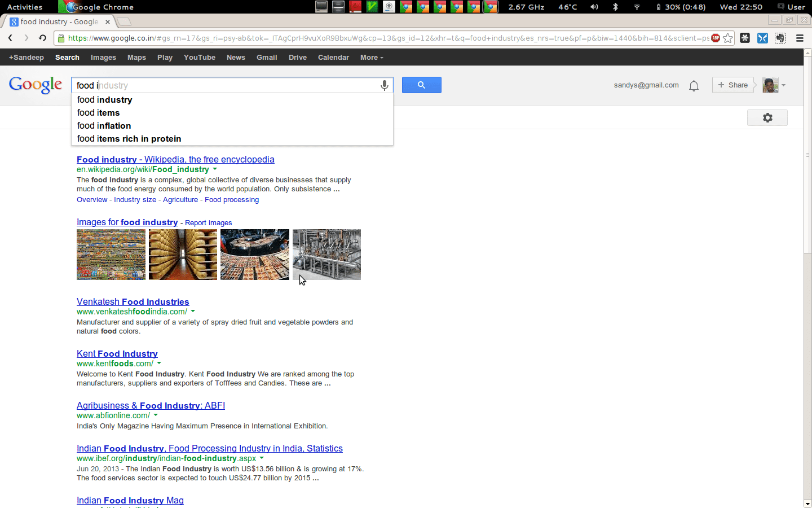Open Calendar in the Google bar
Image resolution: width=812 pixels, height=508 pixels.
[x=333, y=58]
